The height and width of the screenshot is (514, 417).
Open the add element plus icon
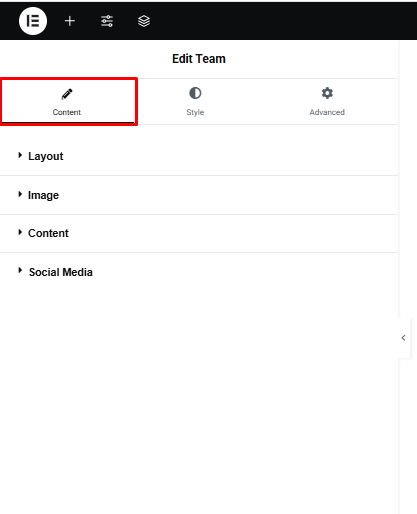click(x=70, y=21)
